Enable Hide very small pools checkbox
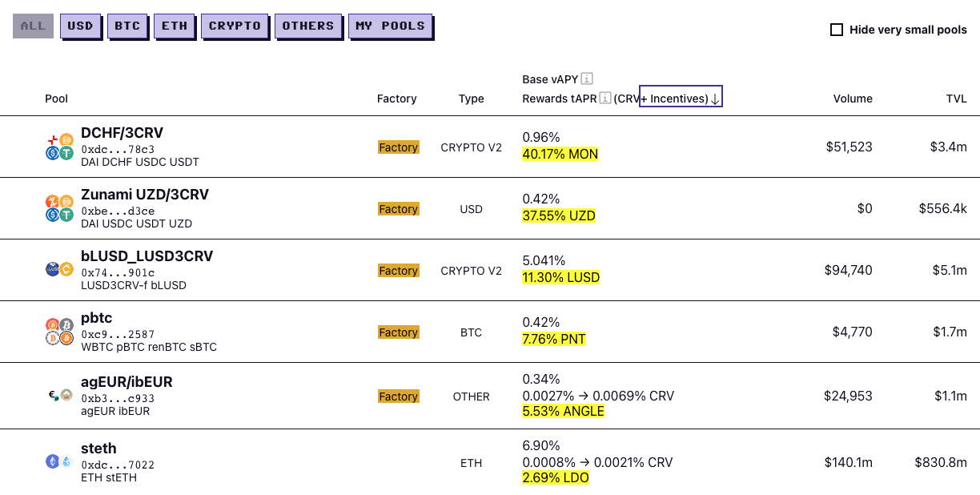This screenshot has height=495, width=980. [837, 30]
